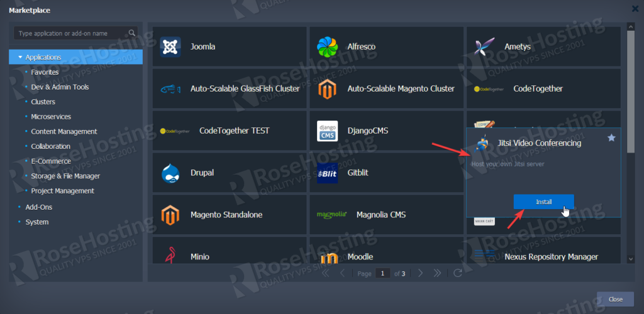Click the scrollbar down arrow

click(631, 259)
